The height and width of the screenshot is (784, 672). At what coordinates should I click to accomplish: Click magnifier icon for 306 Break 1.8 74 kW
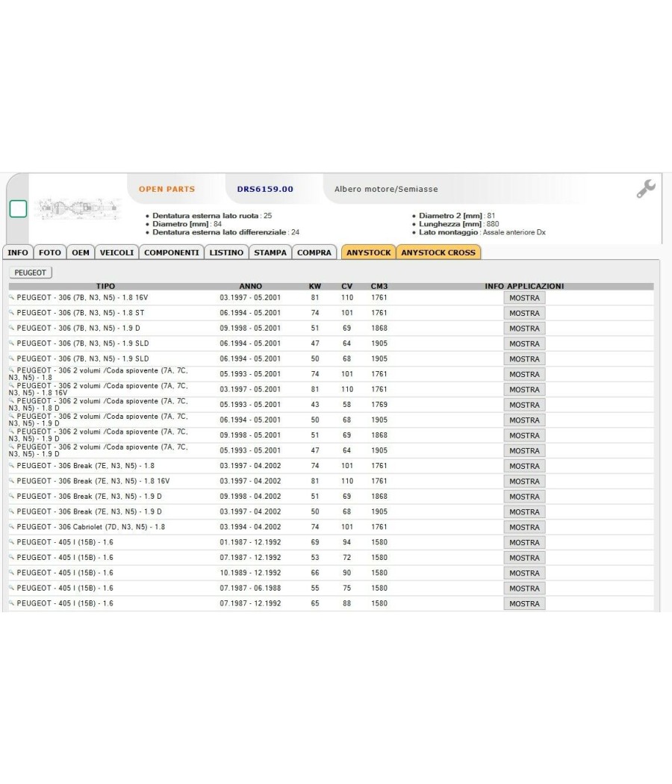(11, 465)
